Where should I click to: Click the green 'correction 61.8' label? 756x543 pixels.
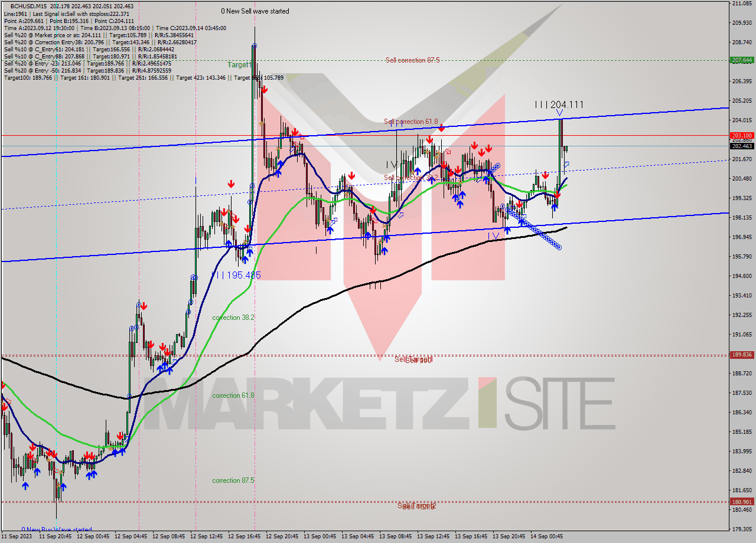pos(233,395)
